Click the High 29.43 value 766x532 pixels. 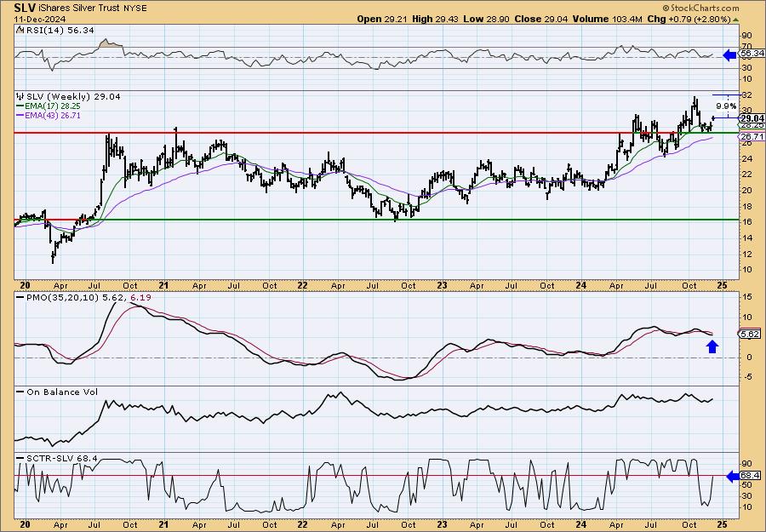435,19
